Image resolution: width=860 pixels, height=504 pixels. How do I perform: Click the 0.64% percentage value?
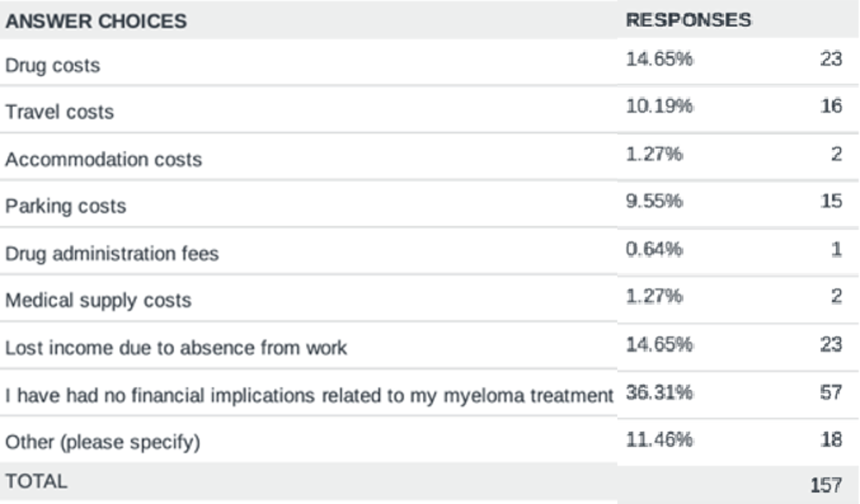click(654, 249)
